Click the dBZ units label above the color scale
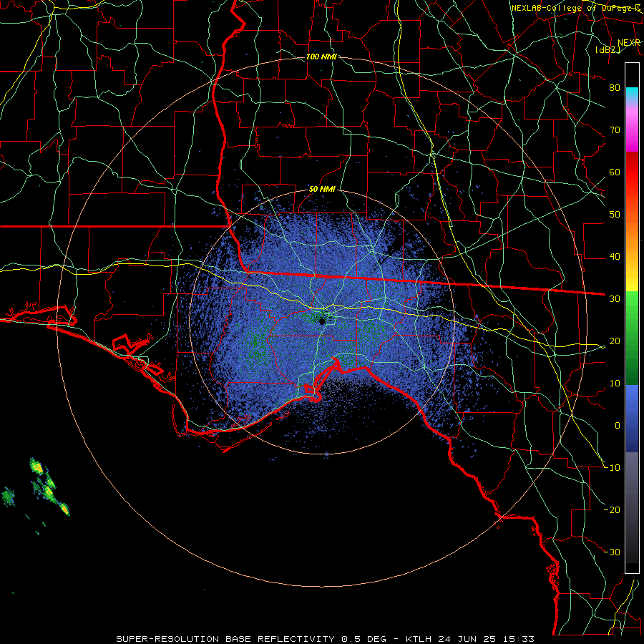The width and height of the screenshot is (644, 644). [x=608, y=49]
